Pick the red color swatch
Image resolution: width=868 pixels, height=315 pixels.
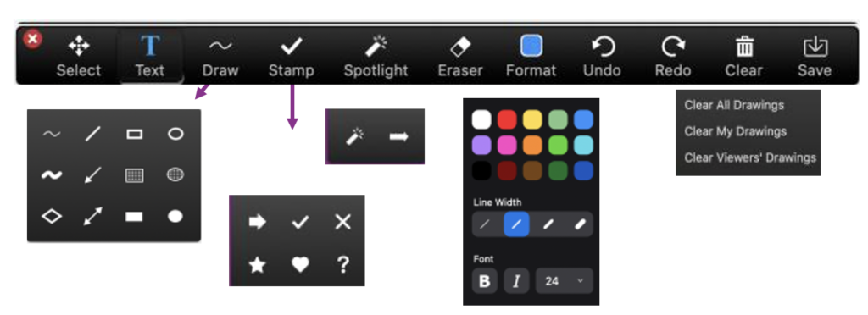click(x=507, y=119)
